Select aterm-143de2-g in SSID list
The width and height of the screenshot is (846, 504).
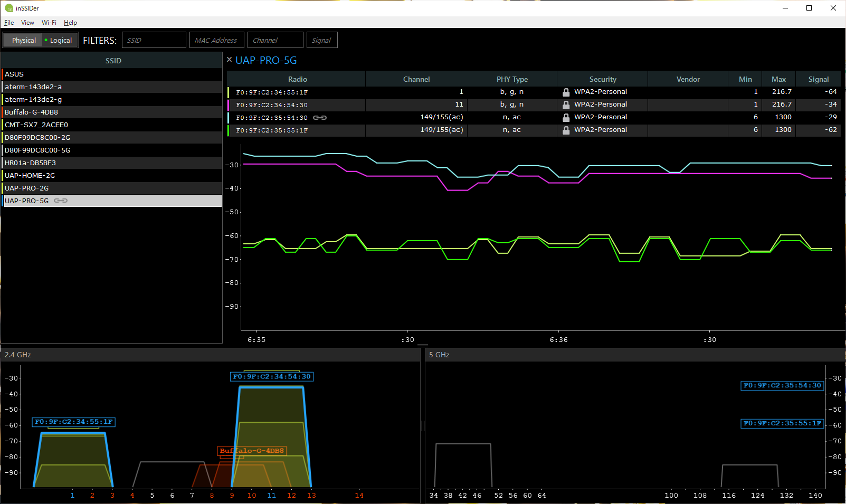111,100
